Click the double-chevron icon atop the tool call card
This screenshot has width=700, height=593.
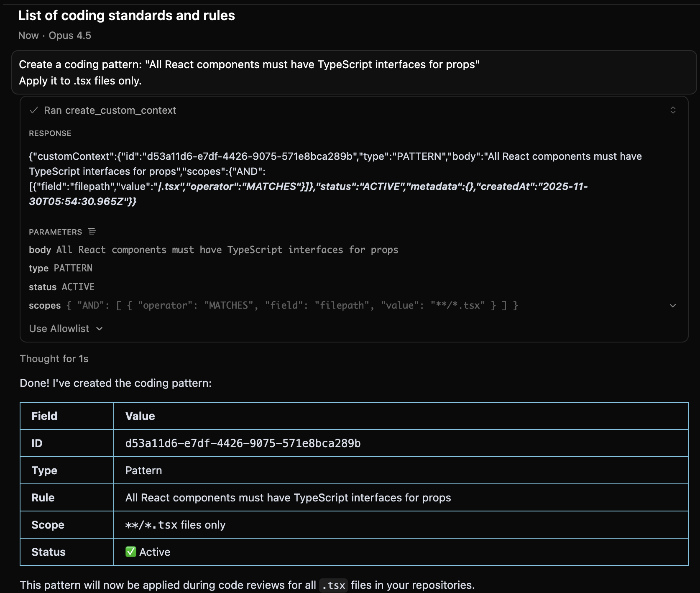coord(672,110)
